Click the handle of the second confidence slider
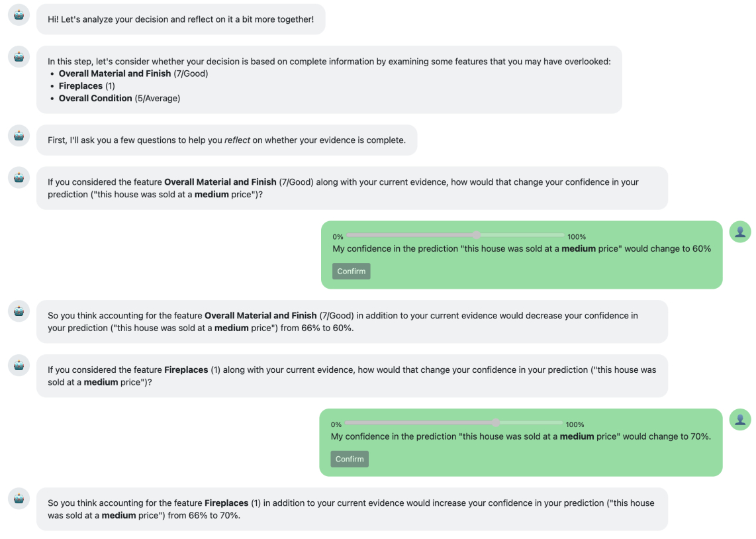 [496, 422]
